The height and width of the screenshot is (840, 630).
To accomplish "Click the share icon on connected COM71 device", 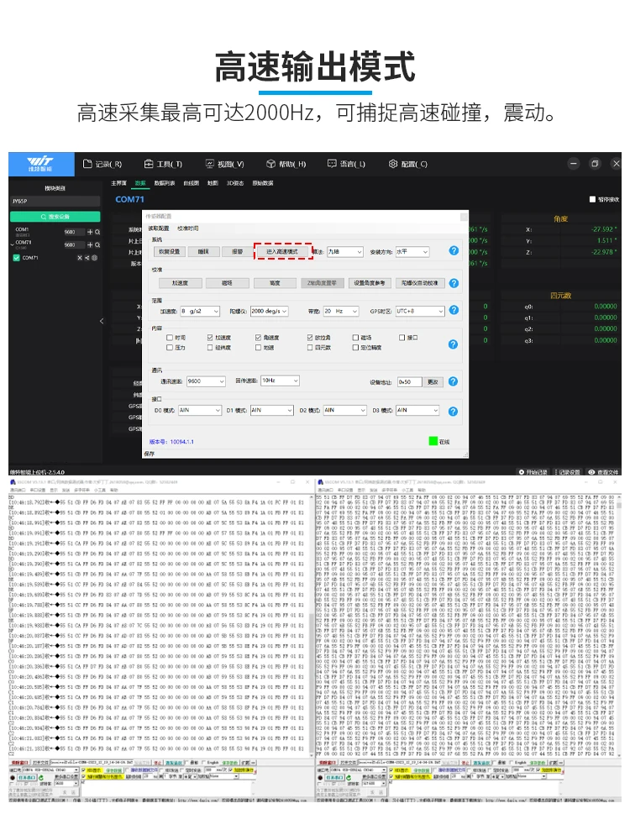I will (87, 258).
